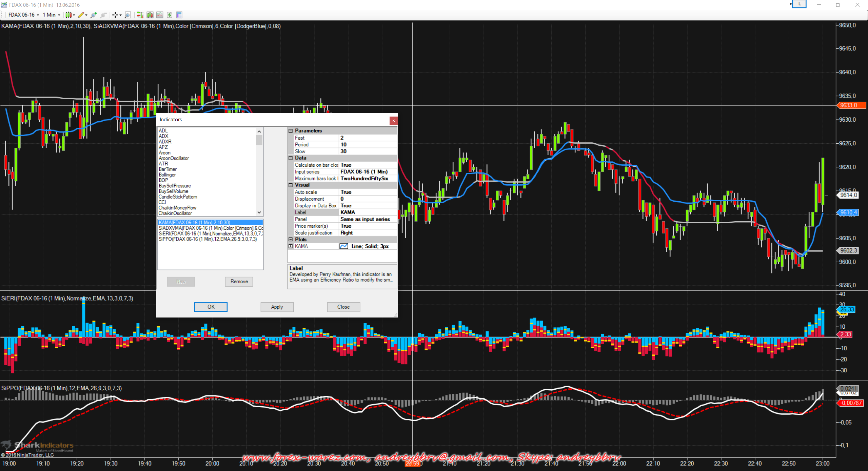Click the Remove indicator button

239,281
